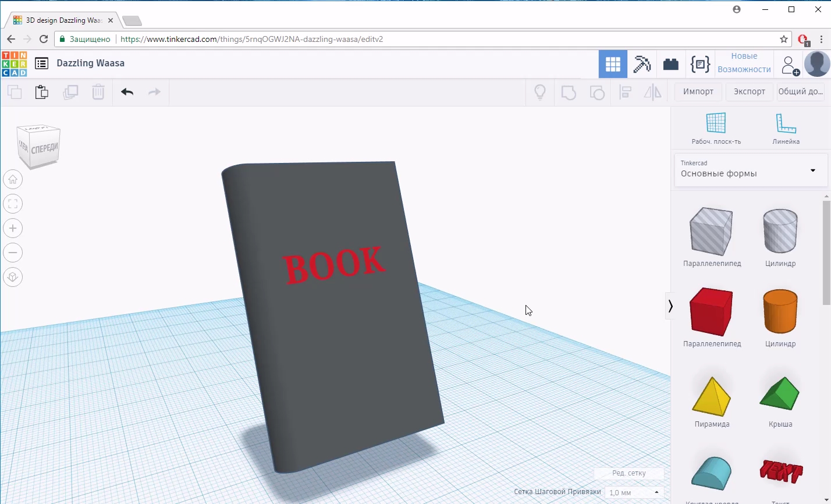Select the round roof shape
This screenshot has height=504, width=831.
coord(711,473)
